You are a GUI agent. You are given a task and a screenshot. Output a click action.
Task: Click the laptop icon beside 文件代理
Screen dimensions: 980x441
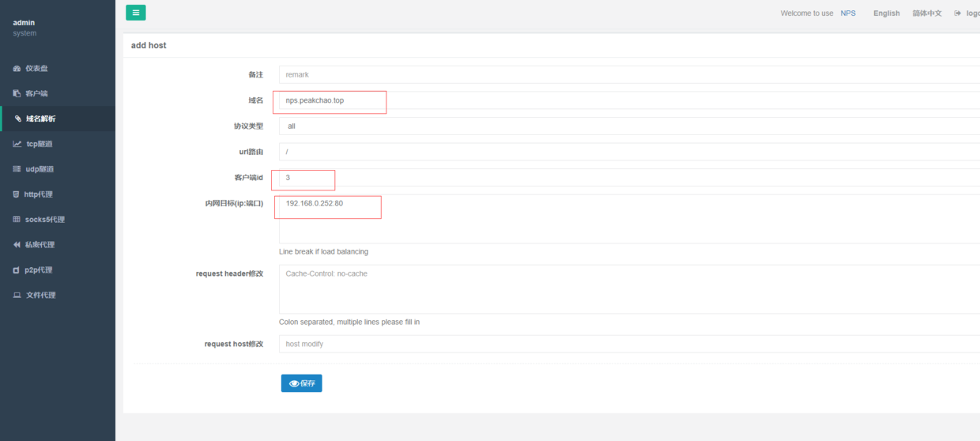[17, 296]
